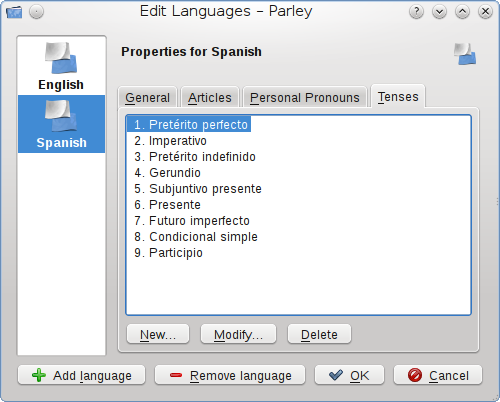The height and width of the screenshot is (402, 500).
Task: Switch to the General tab
Action: coord(147,97)
